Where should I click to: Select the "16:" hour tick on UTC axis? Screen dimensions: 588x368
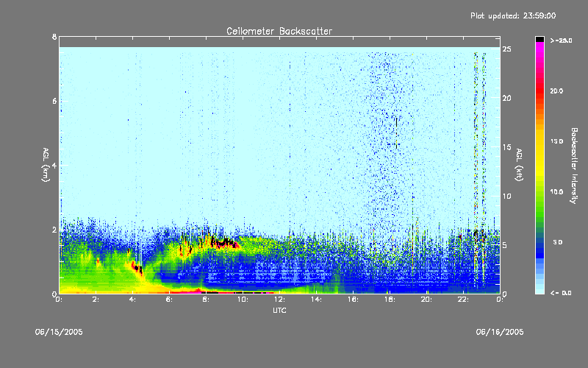(x=353, y=300)
